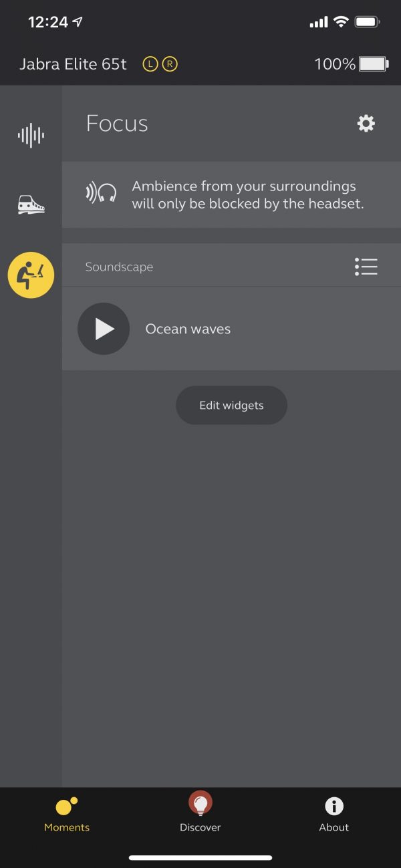This screenshot has height=868, width=401.
Task: Select the Focus desk-worker moment icon
Action: click(31, 275)
